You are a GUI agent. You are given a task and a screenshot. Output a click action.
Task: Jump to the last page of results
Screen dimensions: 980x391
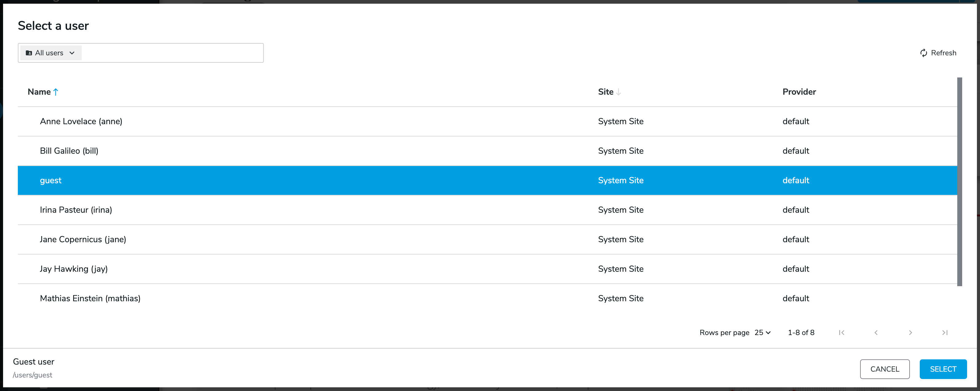[945, 332]
